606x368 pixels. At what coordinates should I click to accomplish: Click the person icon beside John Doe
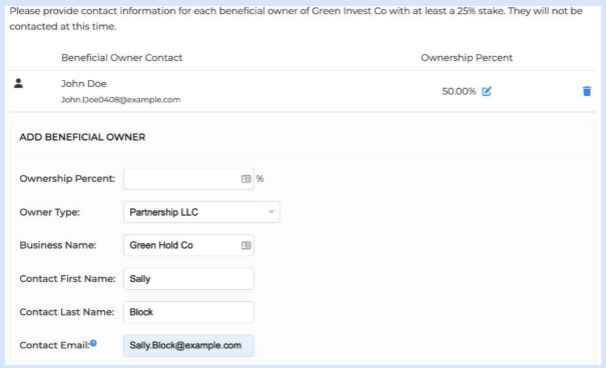(x=18, y=83)
